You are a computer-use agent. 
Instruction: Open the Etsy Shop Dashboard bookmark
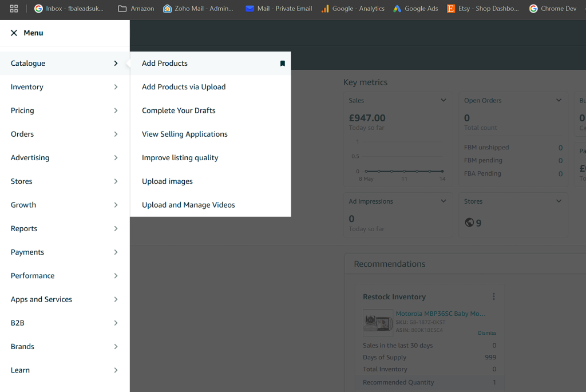tap(483, 9)
